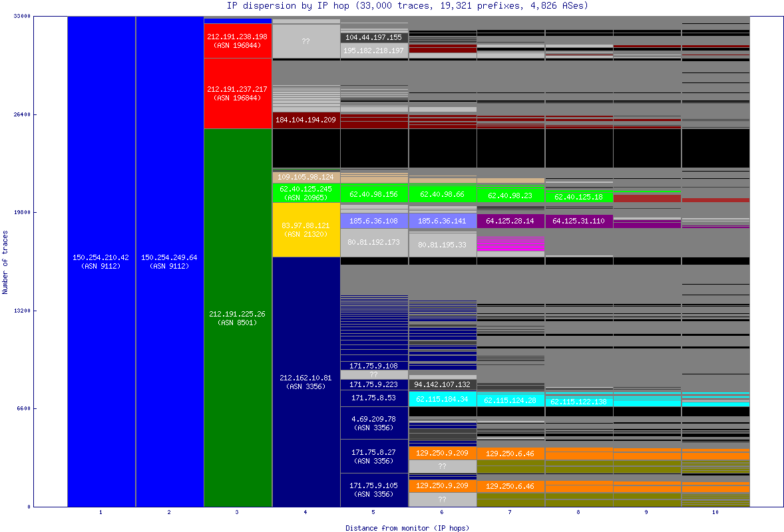The image size is (784, 532).
Task: Select the gray 80.81.192.173 block
Action: 373,242
